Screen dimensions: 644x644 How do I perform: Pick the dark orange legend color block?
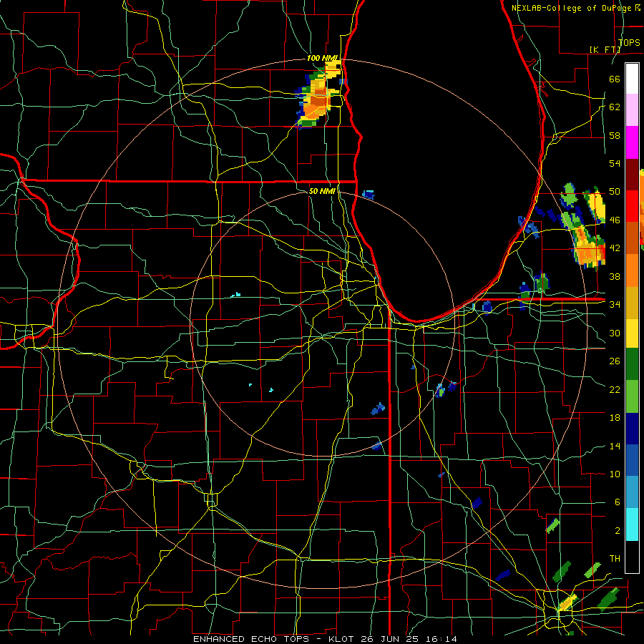pyautogui.click(x=632, y=238)
